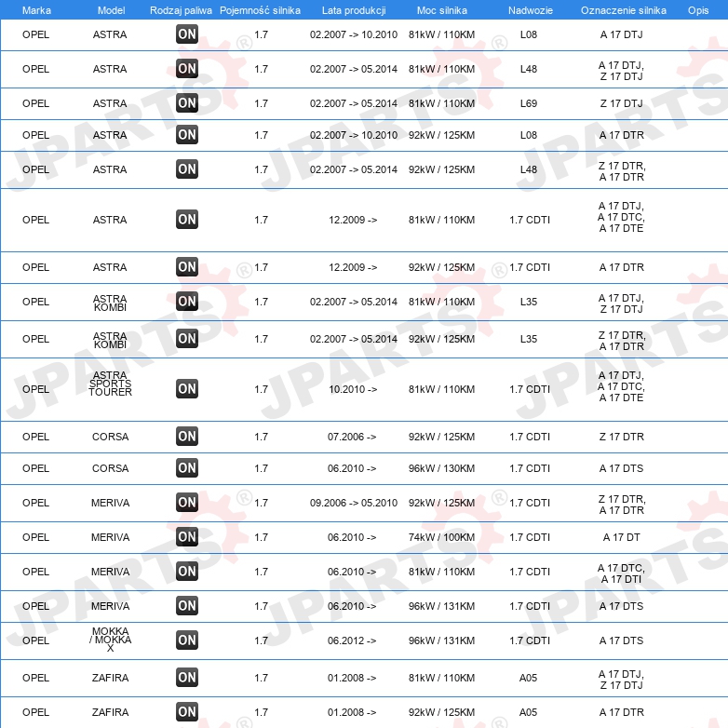The height and width of the screenshot is (728, 728).
Task: Click the CORSA model cell in the 06.2010 row
Action: coord(110,468)
